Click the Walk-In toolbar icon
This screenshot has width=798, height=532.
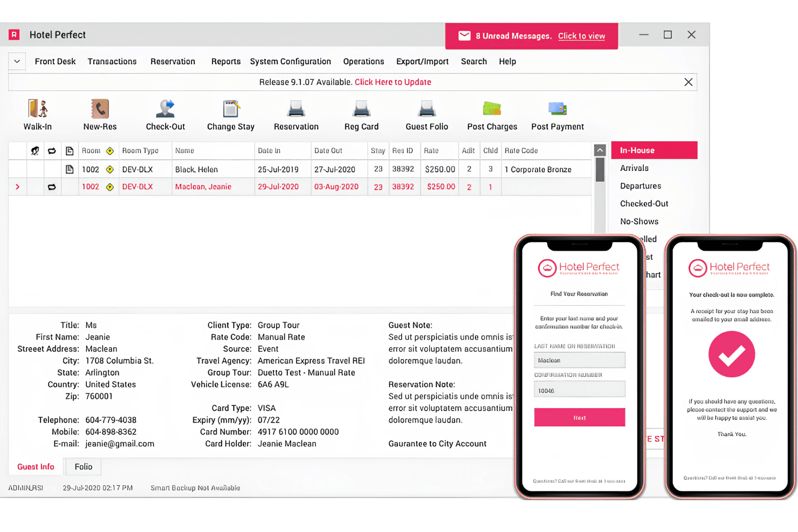coord(38,108)
